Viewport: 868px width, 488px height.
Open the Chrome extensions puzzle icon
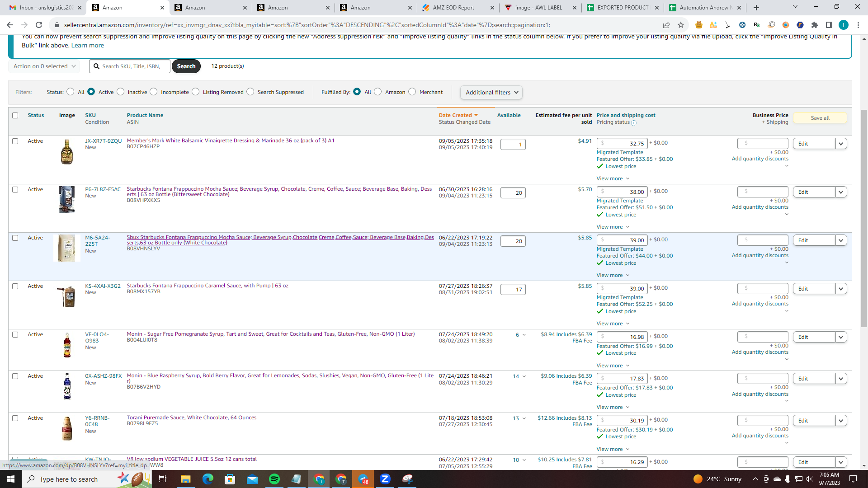click(x=815, y=25)
